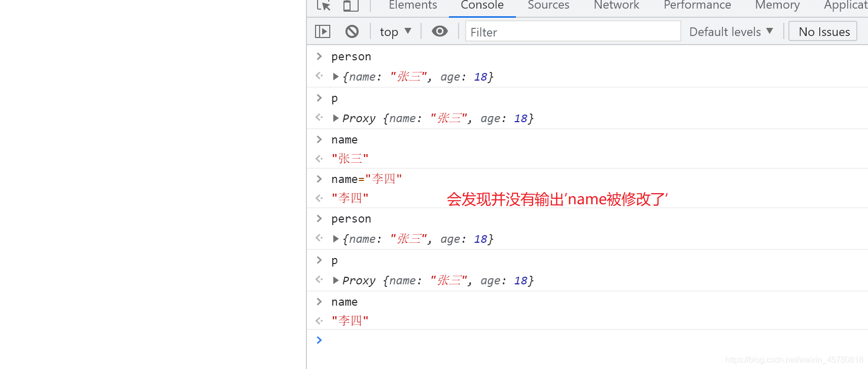Click the last 'name' input line

[344, 302]
